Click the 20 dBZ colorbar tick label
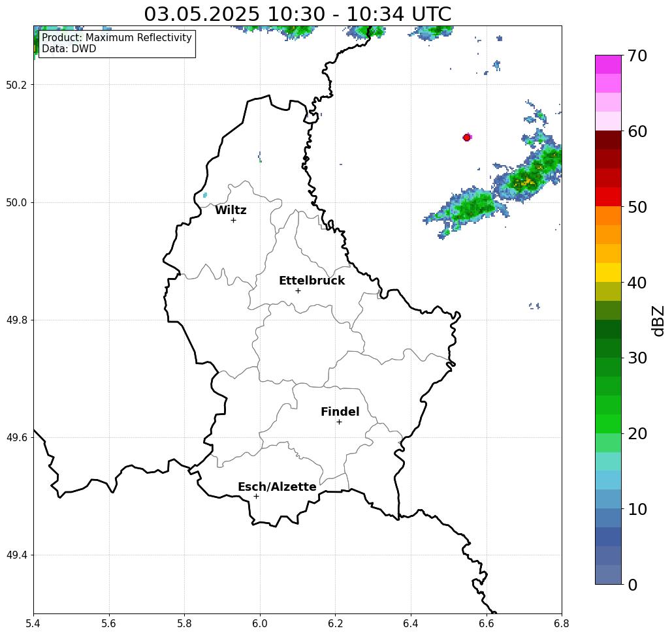The width and height of the screenshot is (672, 635). pyautogui.click(x=637, y=434)
